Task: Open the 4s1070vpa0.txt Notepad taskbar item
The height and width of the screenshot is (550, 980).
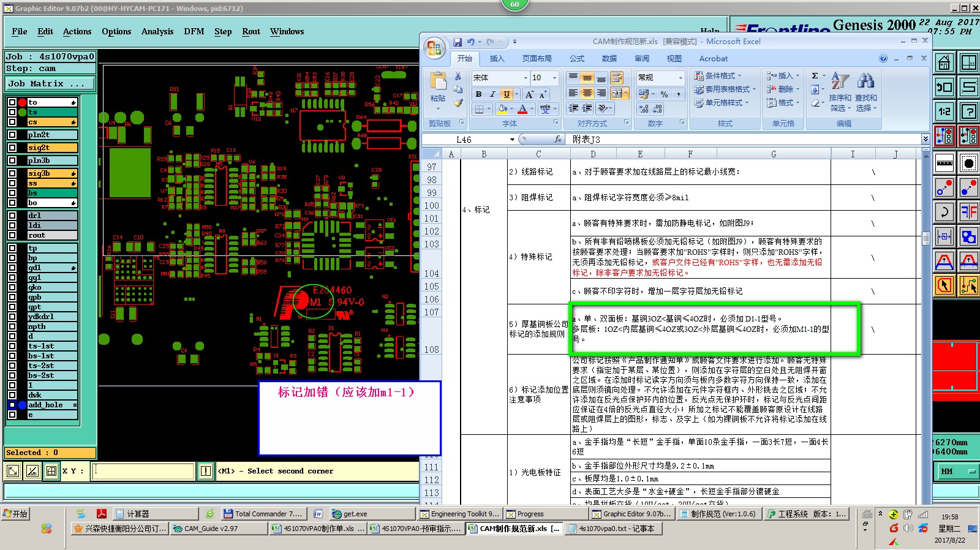Action: point(614,529)
